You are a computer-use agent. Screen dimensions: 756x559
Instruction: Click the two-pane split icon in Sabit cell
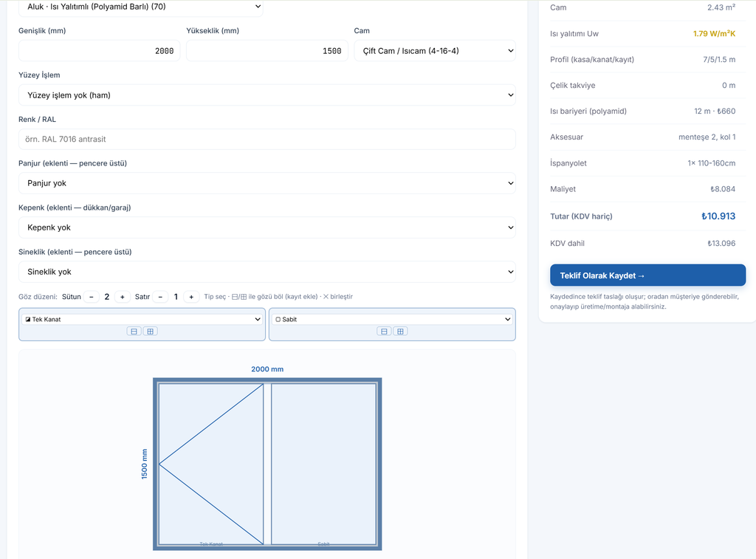point(384,332)
